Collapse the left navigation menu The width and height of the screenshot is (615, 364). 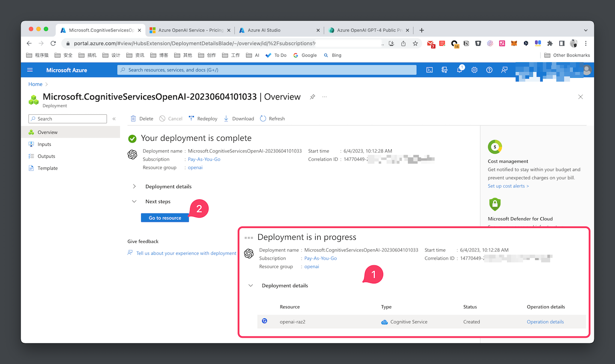point(114,119)
